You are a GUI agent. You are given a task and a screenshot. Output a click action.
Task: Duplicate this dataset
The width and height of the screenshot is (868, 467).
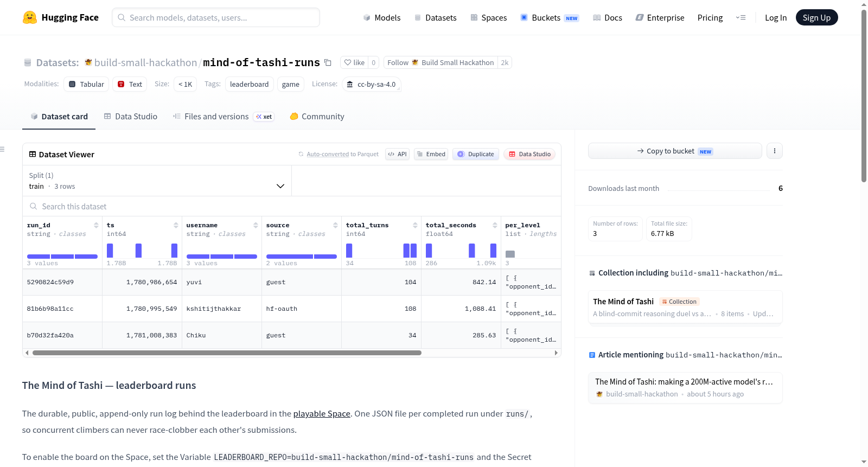476,154
